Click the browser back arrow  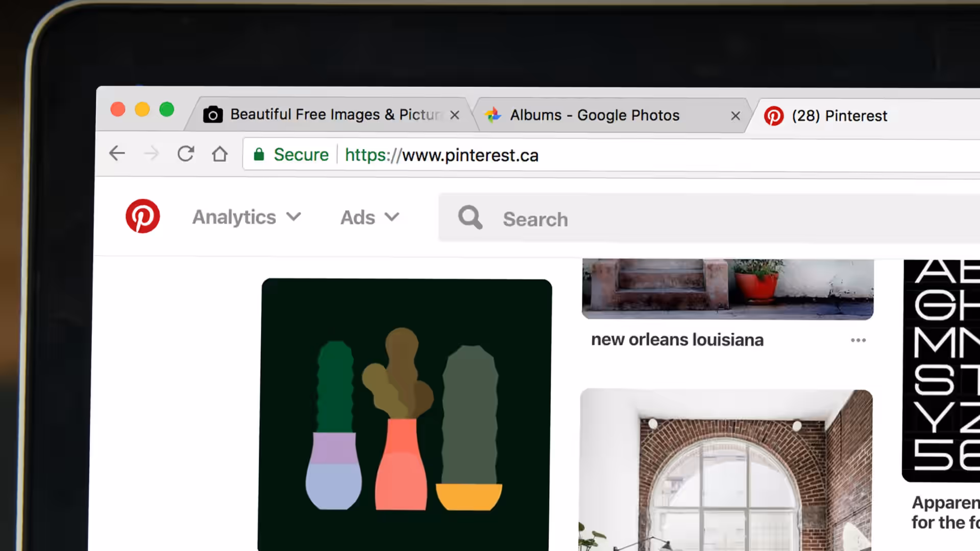coord(117,153)
